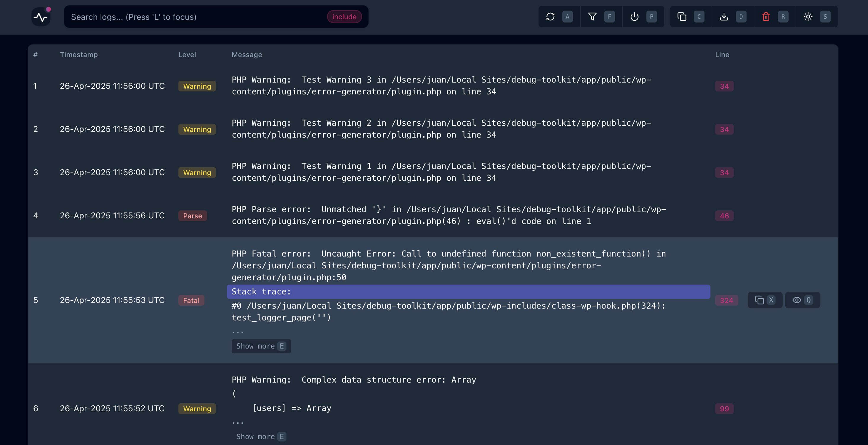The image size is (868, 445).
Task: Toggle the eye icon on row 5
Action: (797, 300)
